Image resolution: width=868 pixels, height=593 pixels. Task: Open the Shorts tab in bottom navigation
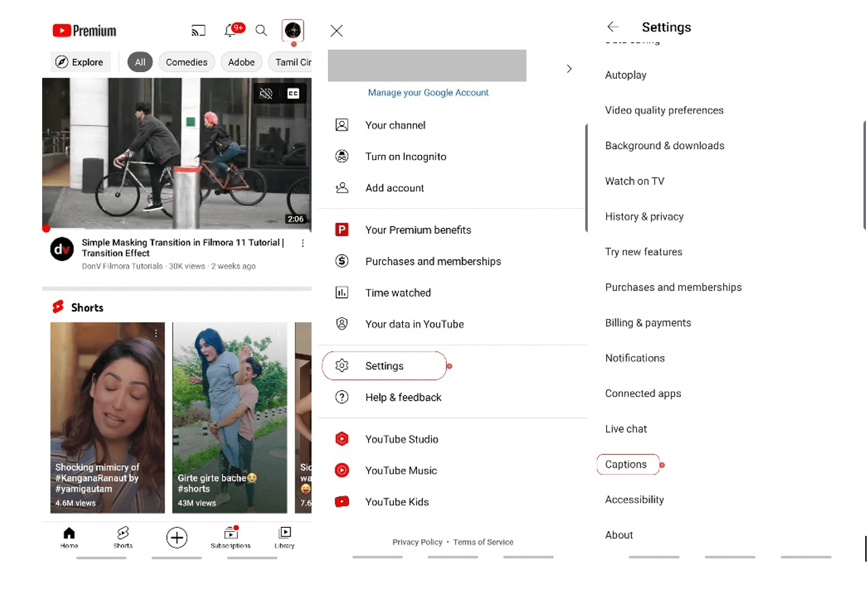click(123, 537)
